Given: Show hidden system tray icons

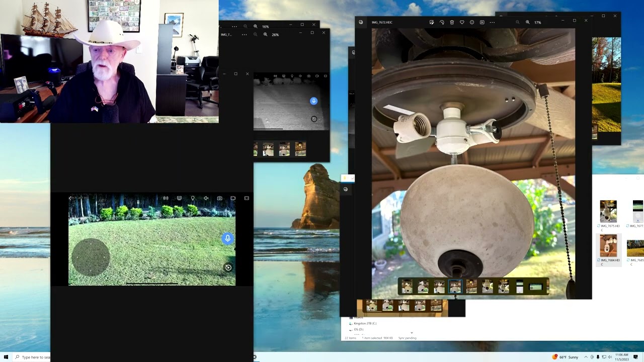Looking at the screenshot, I should click(x=586, y=357).
